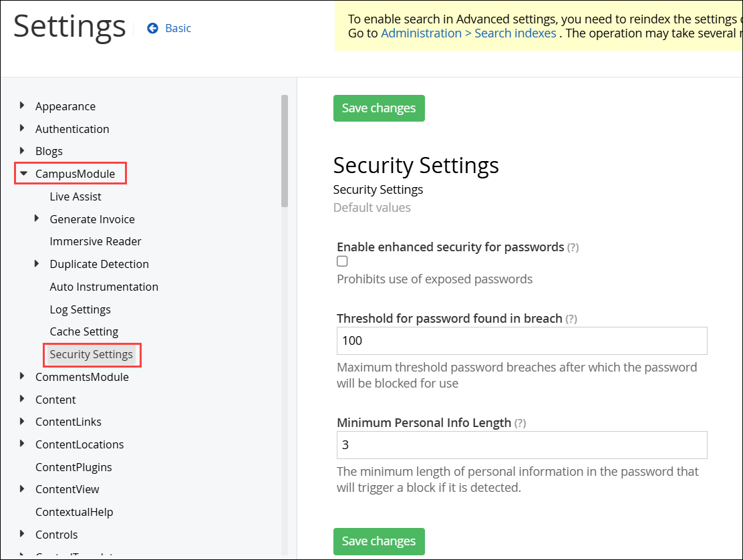
Task: Click the bottom Save changes button
Action: (379, 541)
